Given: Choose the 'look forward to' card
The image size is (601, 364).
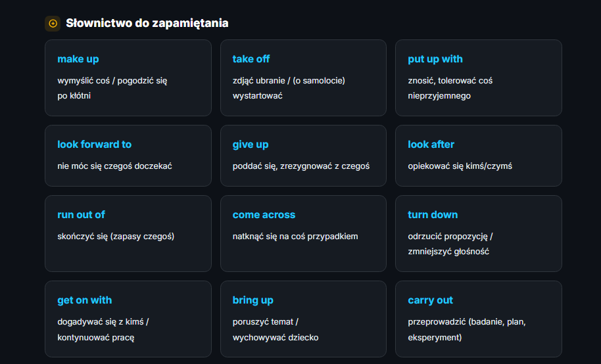Looking at the screenshot, I should [x=128, y=156].
